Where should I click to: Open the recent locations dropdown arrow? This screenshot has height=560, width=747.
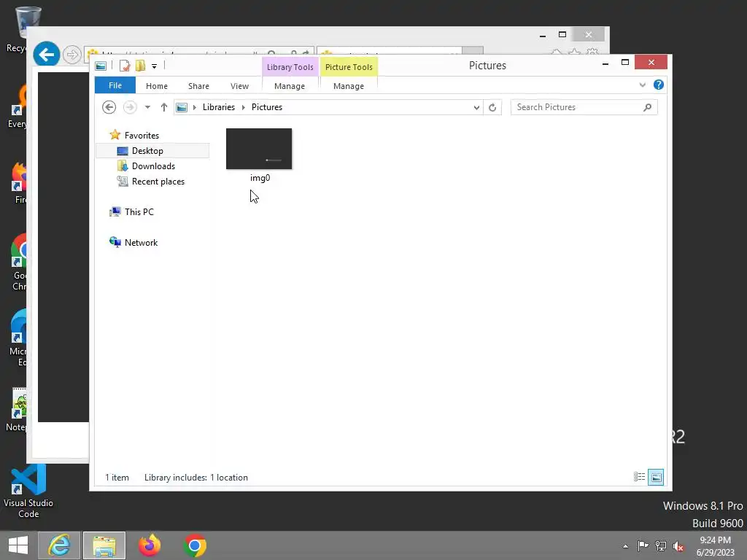(147, 107)
